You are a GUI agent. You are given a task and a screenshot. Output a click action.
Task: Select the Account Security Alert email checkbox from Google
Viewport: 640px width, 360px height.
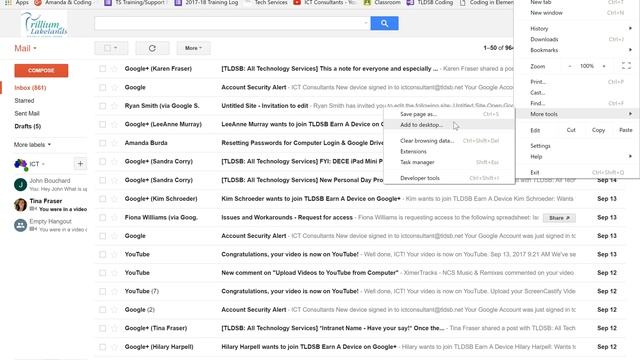[x=102, y=87]
